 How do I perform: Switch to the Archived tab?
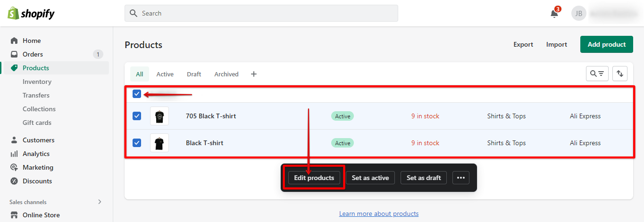[226, 74]
